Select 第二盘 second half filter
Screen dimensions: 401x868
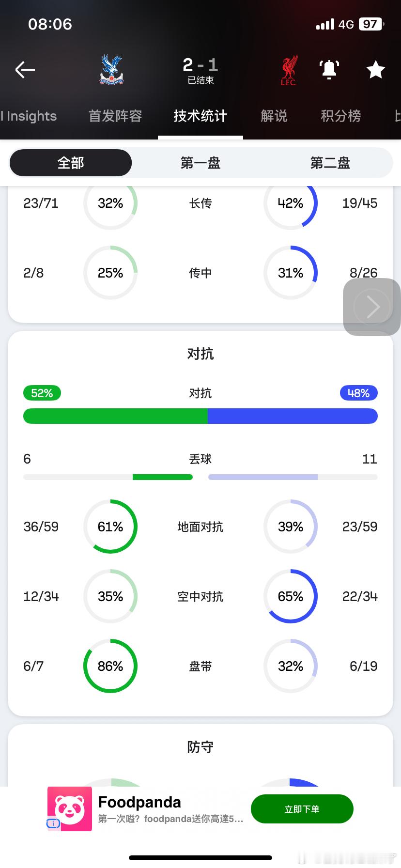[330, 163]
